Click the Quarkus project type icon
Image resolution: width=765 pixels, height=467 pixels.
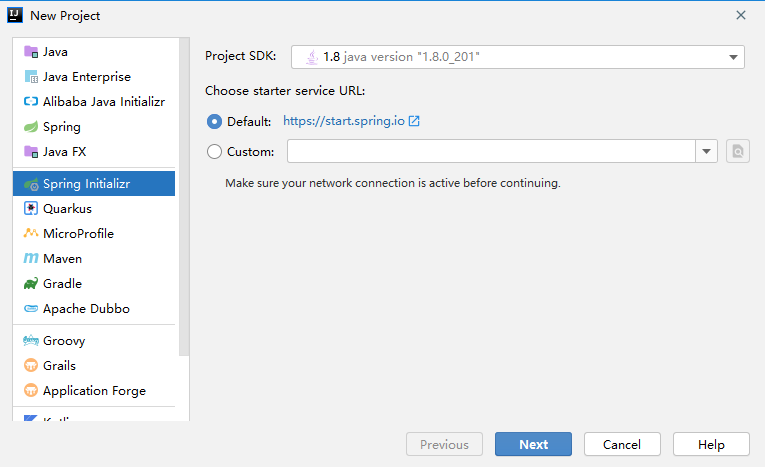pyautogui.click(x=30, y=209)
